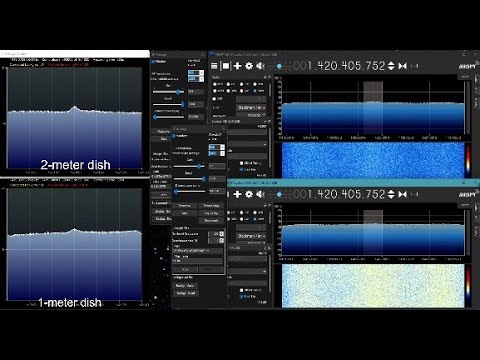Click center tuning bowtie icon in lower SDR#
The width and height of the screenshot is (480, 360).
(403, 194)
